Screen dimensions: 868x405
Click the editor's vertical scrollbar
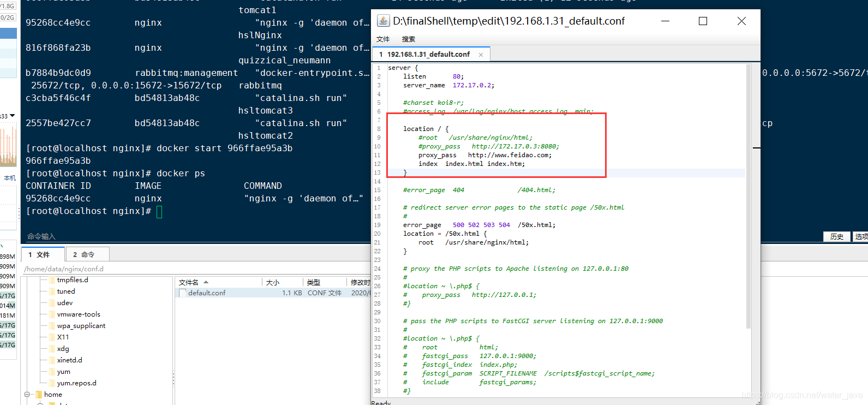[749, 196]
